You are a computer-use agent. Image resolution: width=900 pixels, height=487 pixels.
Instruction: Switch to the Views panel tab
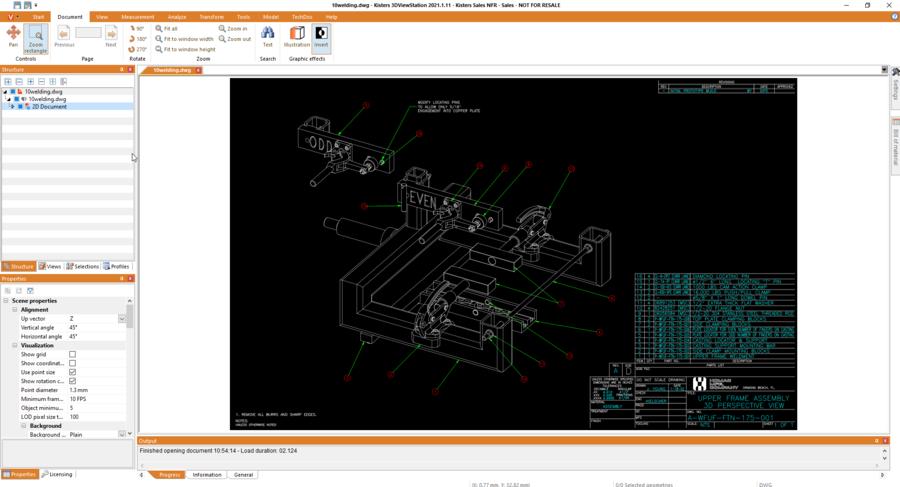tap(50, 266)
